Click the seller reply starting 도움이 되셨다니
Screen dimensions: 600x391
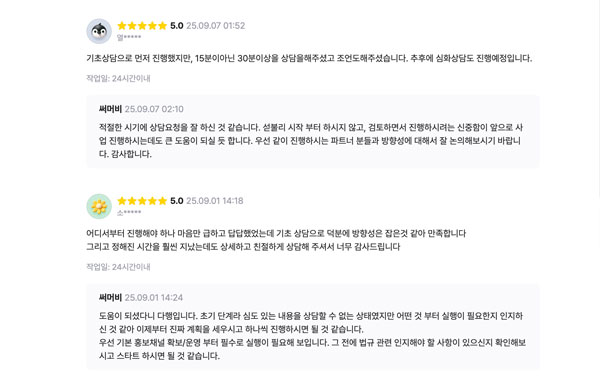pos(312,336)
